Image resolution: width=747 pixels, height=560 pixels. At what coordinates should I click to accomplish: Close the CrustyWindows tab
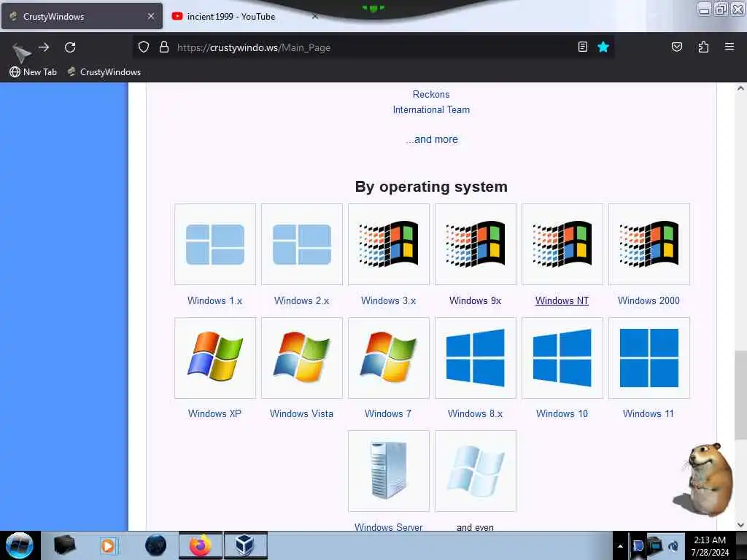[151, 16]
